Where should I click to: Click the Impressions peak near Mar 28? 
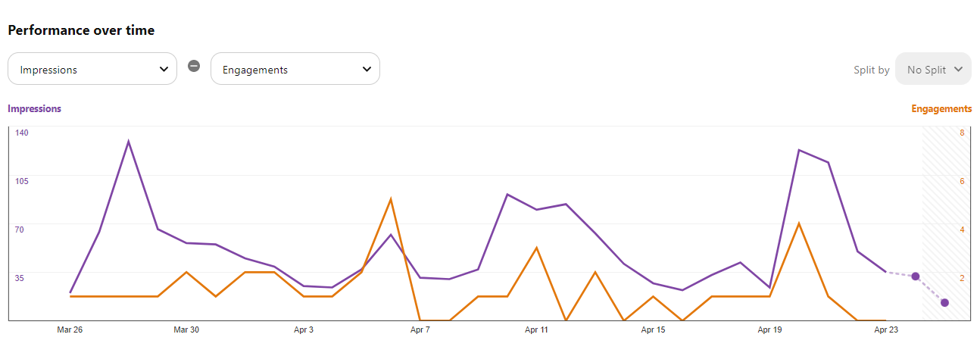pyautogui.click(x=129, y=142)
